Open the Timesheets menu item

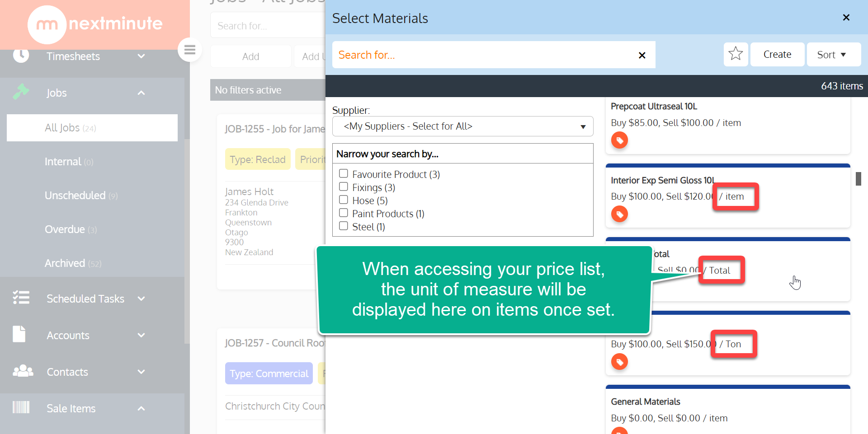(73, 56)
